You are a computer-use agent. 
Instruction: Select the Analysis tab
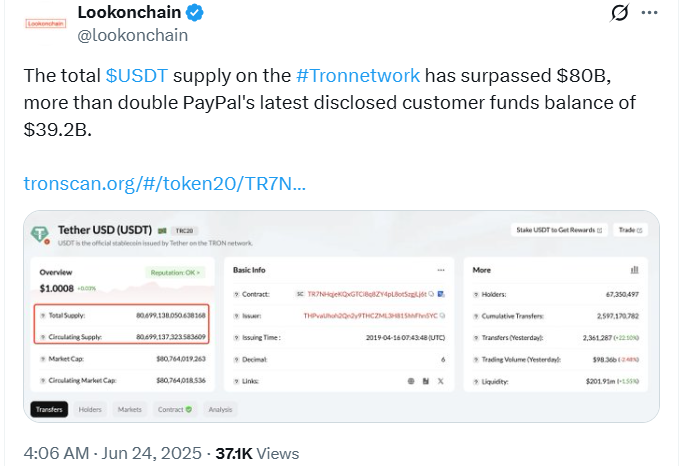point(220,409)
